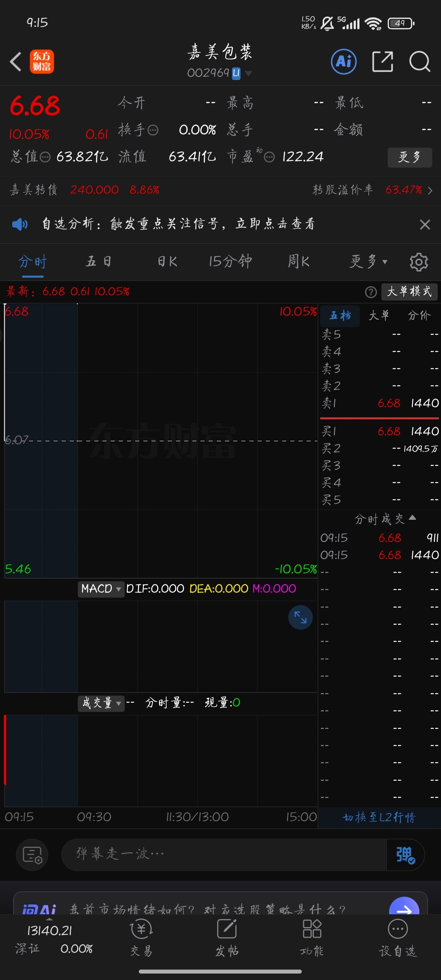Tap the battery indicator in status bar
Image resolution: width=441 pixels, height=980 pixels.
tap(401, 23)
